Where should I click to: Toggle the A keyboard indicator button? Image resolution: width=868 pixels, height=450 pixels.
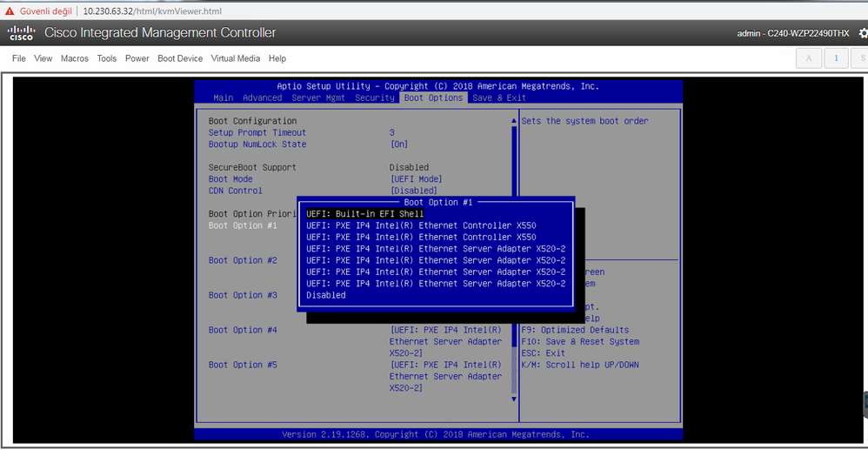pyautogui.click(x=808, y=58)
